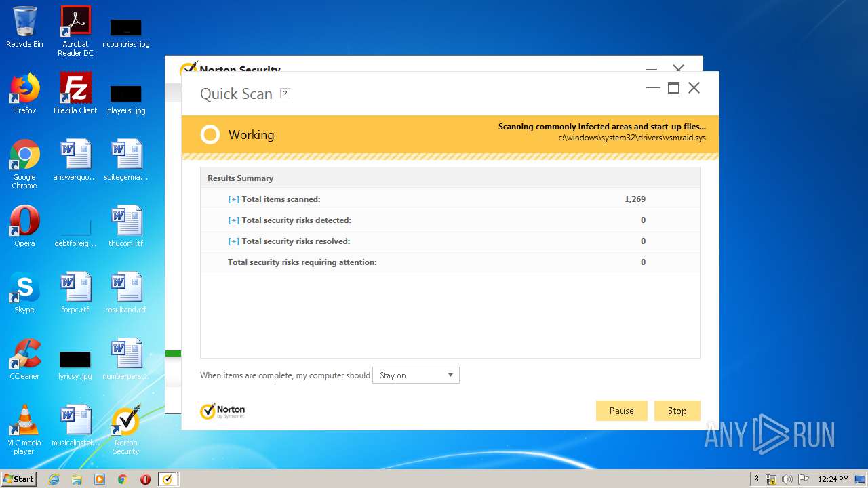868x488 pixels.
Task: Open Acrobat Reader DC shortcut
Action: click(75, 31)
